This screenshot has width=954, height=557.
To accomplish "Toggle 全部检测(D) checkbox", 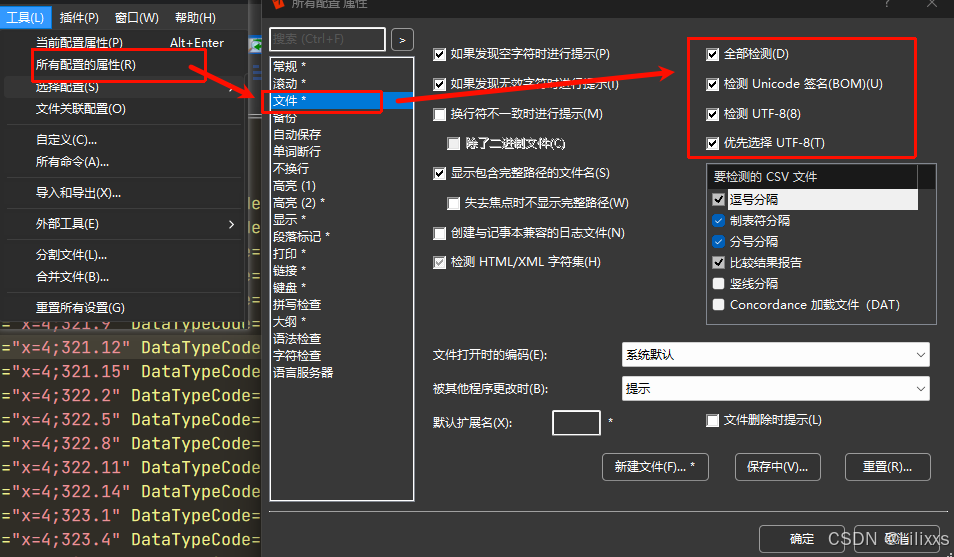I will click(712, 55).
